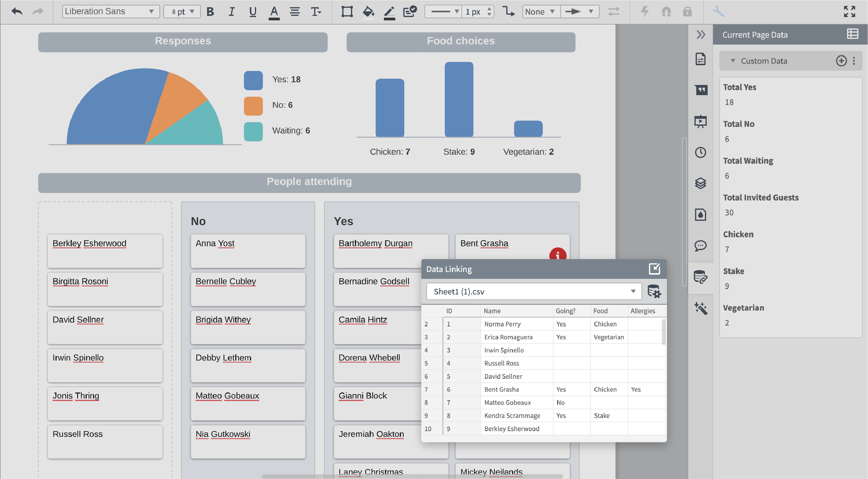Open the conditional formatting icon

410,12
